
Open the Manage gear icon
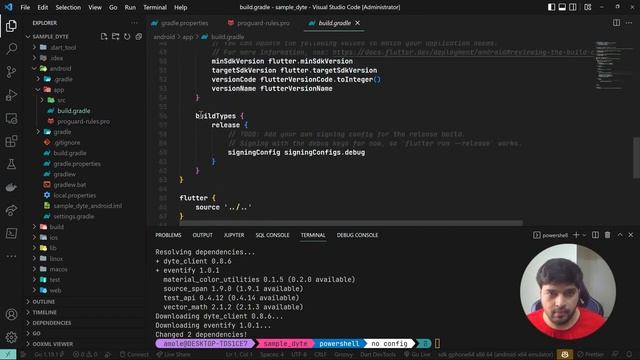coord(11,337)
